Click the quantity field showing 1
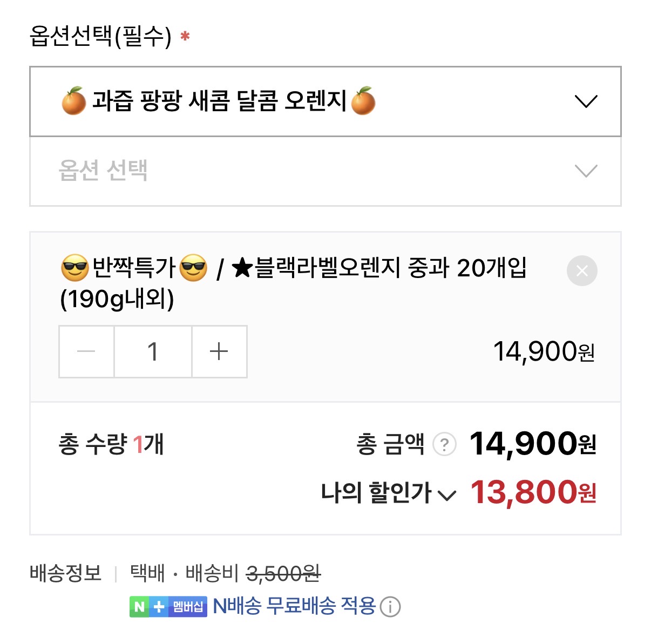The width and height of the screenshot is (651, 644). pos(153,352)
